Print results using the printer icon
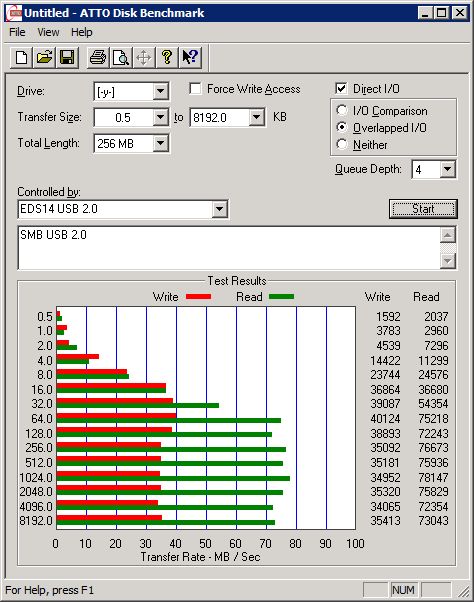Viewport: 474px width, 602px height. point(98,58)
